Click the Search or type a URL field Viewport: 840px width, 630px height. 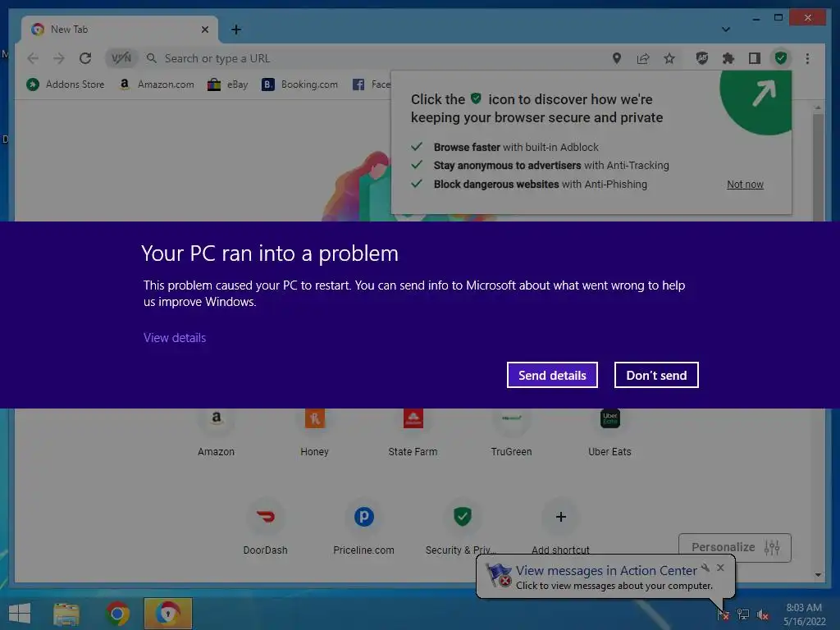tap(375, 58)
